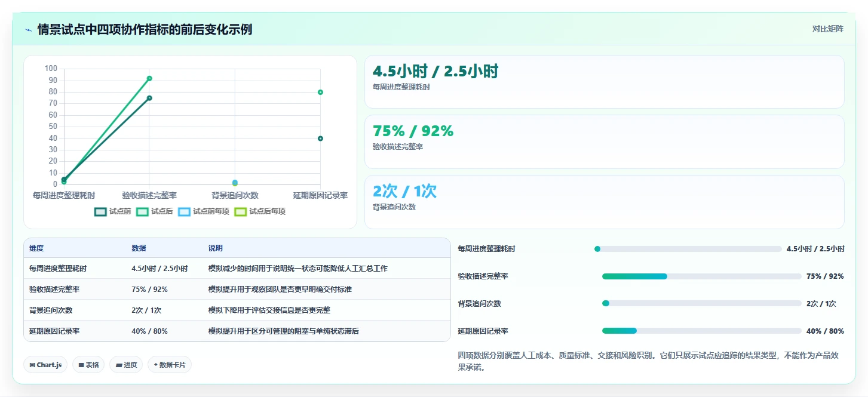Open the 2次 / 1次 data card

[605, 202]
